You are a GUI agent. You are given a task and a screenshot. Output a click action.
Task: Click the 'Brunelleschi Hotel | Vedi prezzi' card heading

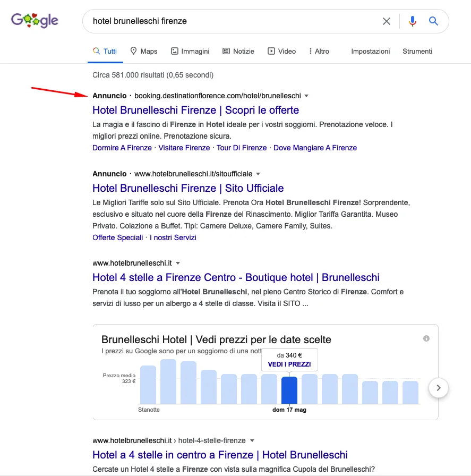click(x=216, y=339)
